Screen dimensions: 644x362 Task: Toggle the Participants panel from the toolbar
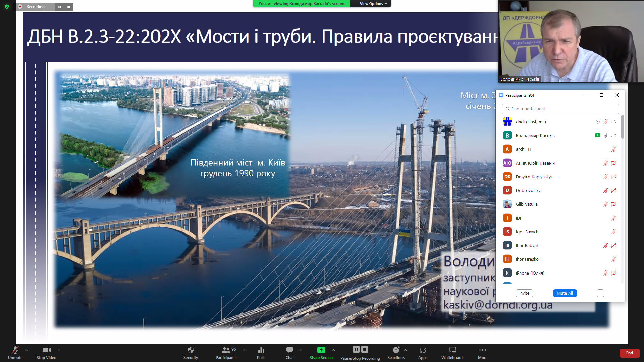[x=226, y=350]
